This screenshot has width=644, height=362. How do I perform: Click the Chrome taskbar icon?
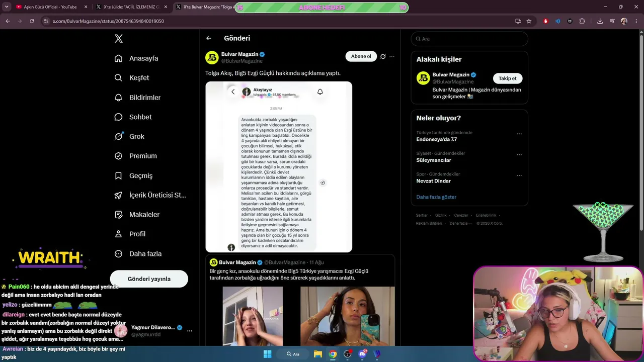click(333, 354)
